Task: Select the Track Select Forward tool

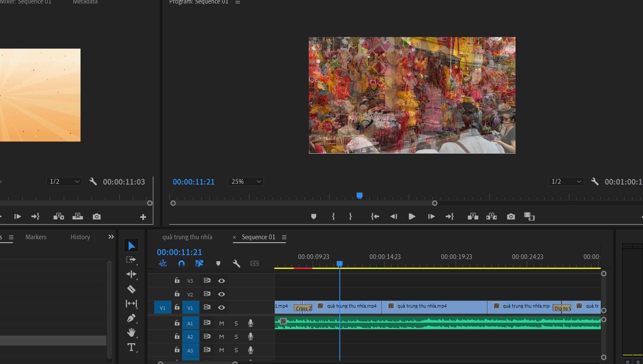Action: [131, 260]
